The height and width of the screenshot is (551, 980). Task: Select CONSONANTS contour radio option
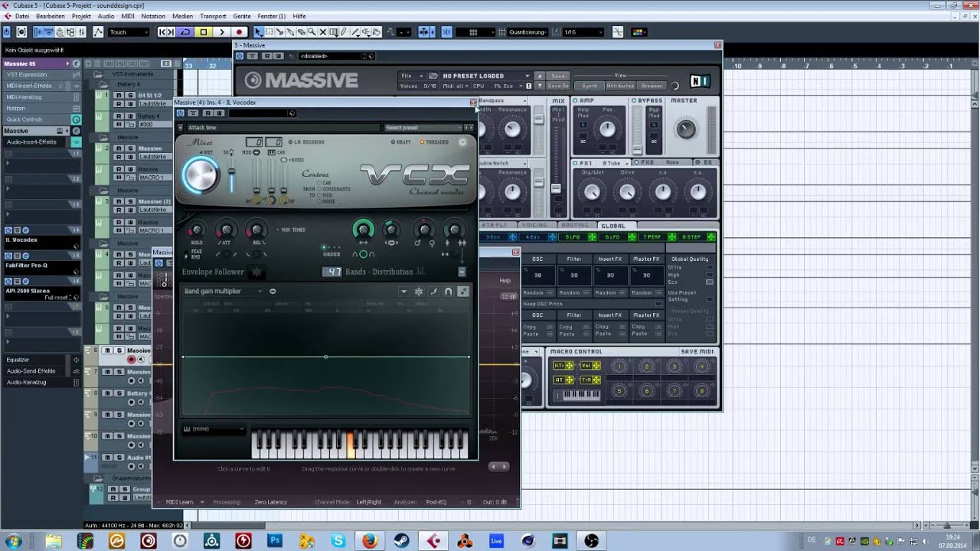click(334, 189)
